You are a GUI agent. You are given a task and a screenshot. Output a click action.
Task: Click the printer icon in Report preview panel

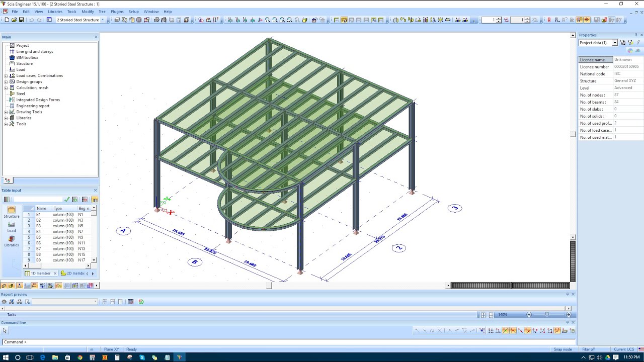pyautogui.click(x=19, y=302)
